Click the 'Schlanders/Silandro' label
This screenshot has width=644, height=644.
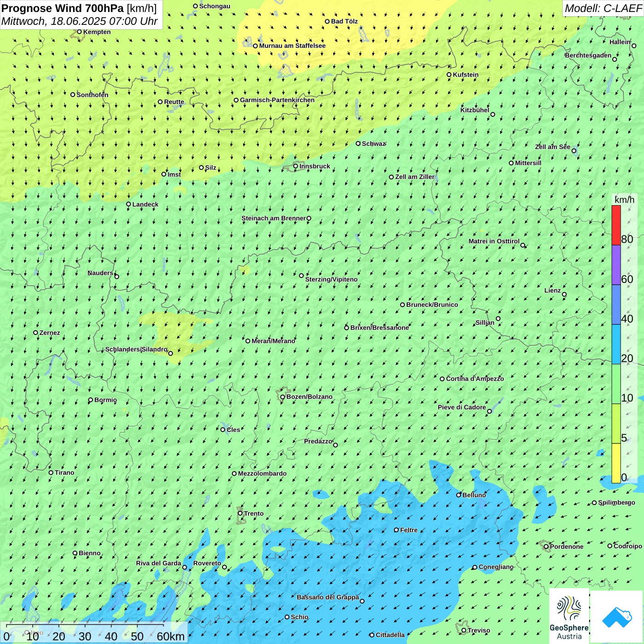pos(136,349)
